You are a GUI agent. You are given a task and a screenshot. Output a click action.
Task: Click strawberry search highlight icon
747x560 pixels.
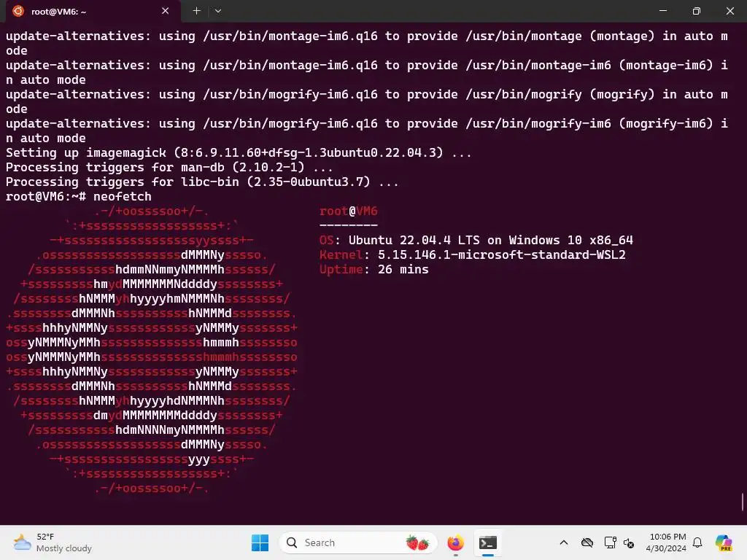pos(417,542)
